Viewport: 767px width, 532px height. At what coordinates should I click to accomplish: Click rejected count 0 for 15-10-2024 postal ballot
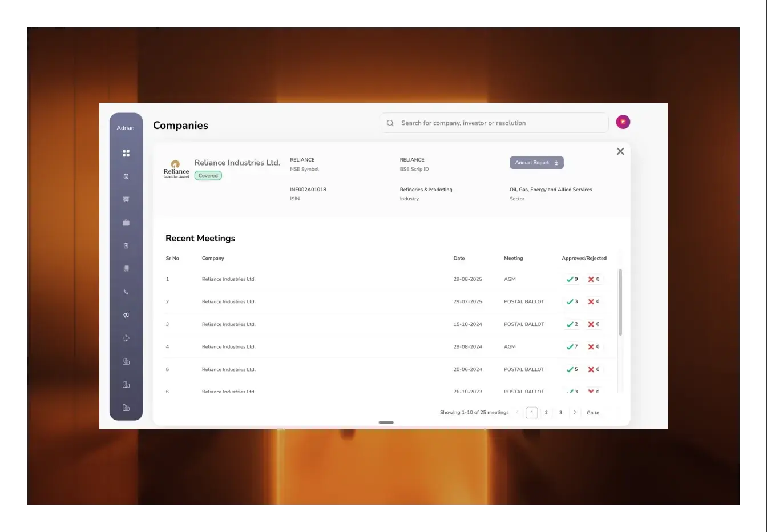(594, 324)
